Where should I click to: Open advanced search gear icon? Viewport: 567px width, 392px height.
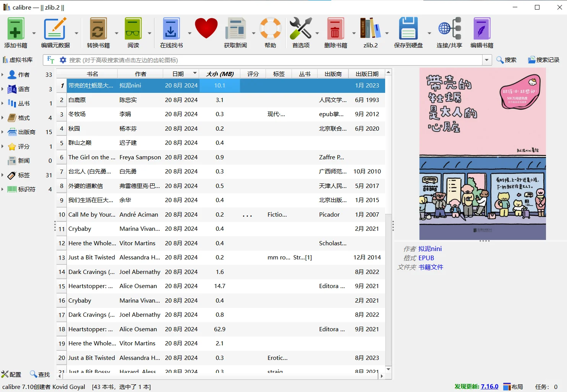[x=63, y=60]
